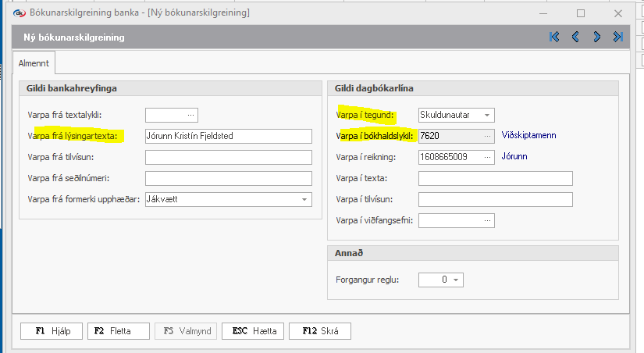Open lookup for Varpa frá textalykli
Image resolution: width=644 pixels, height=353 pixels.
(x=190, y=115)
